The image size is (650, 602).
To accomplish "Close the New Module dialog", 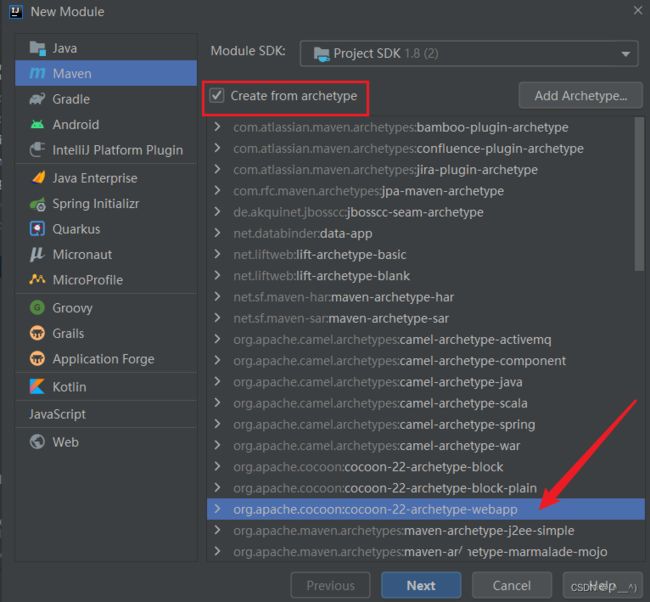I will pyautogui.click(x=638, y=10).
